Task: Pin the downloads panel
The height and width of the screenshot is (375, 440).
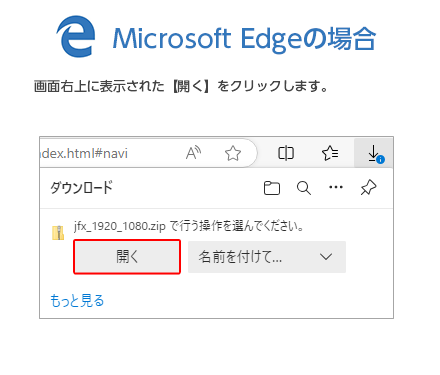Action: (x=368, y=188)
